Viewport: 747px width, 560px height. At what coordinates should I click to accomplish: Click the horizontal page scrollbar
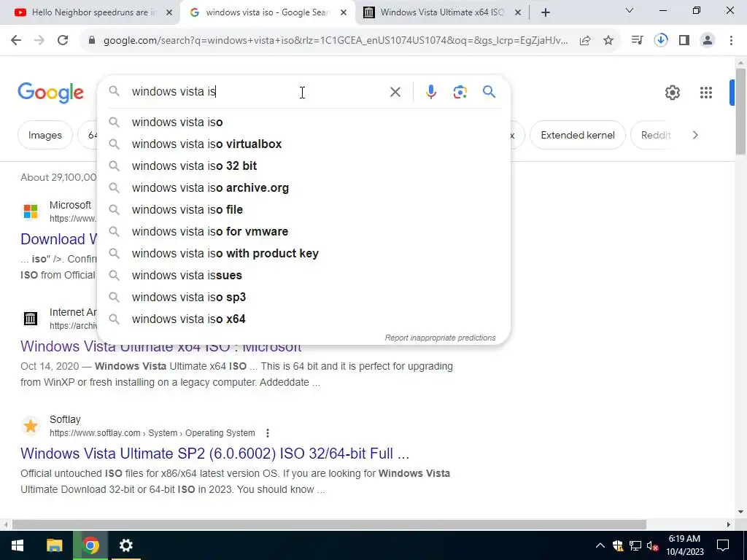pos(329,524)
